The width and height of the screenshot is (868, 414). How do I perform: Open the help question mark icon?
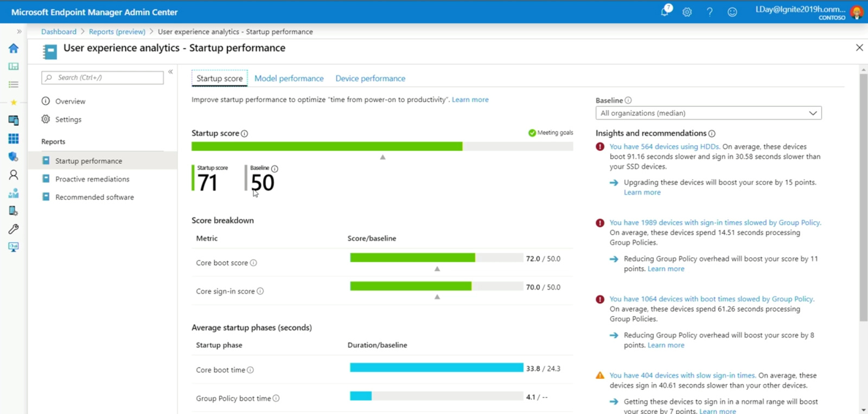(x=710, y=12)
